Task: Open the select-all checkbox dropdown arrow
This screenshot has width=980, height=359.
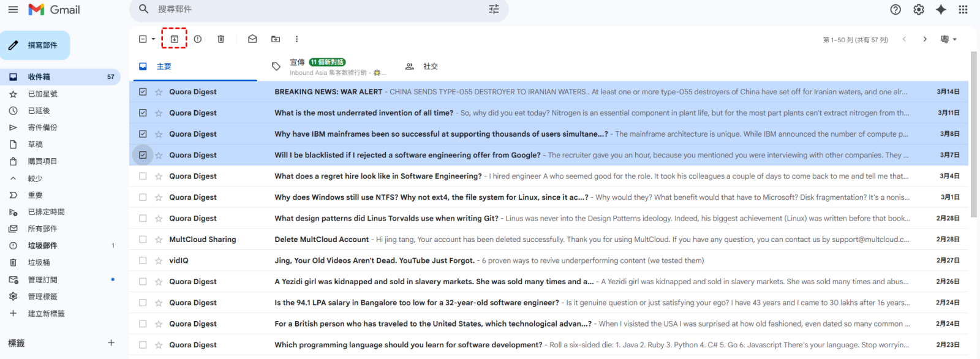Action: (x=153, y=39)
